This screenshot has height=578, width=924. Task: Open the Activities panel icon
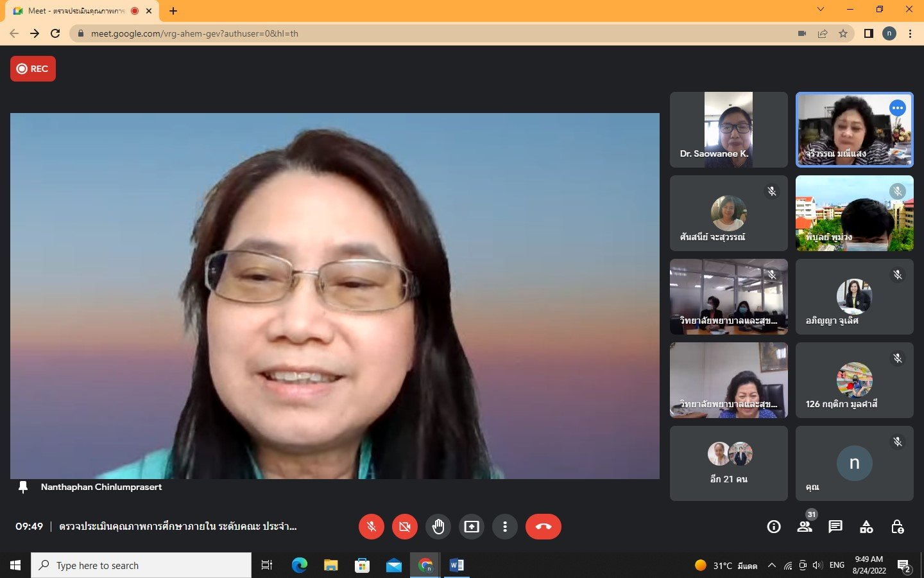[866, 527]
